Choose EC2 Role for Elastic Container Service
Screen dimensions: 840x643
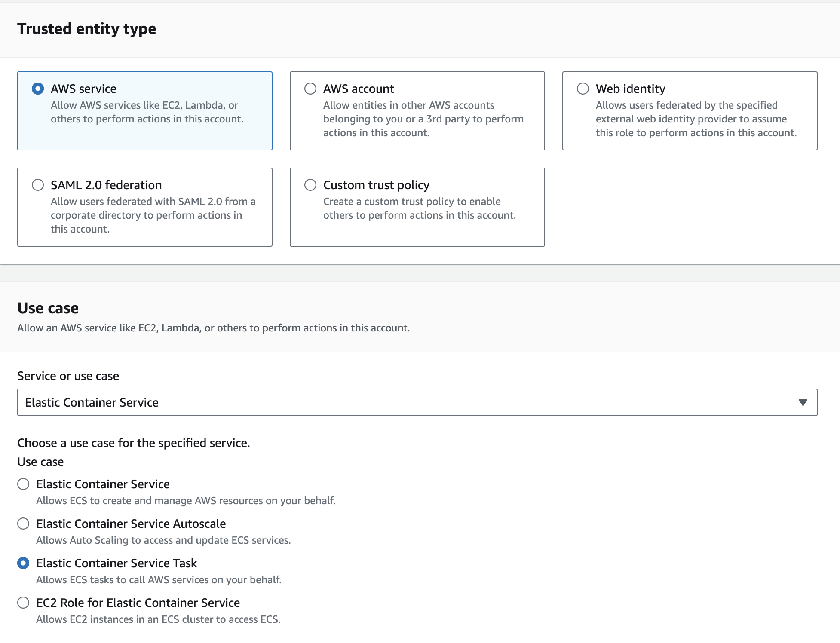pyautogui.click(x=23, y=603)
